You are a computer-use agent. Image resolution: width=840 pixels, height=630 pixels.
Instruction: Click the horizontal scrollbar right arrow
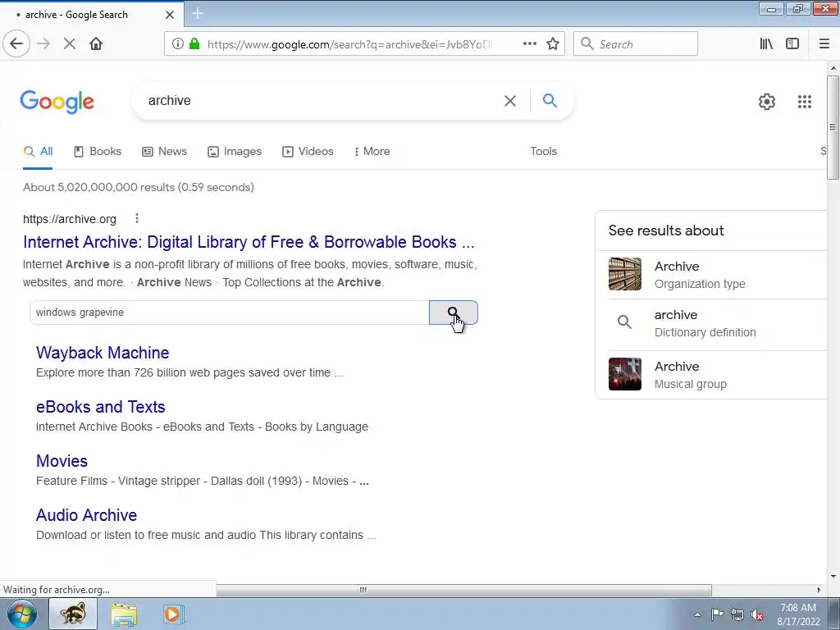(x=819, y=590)
